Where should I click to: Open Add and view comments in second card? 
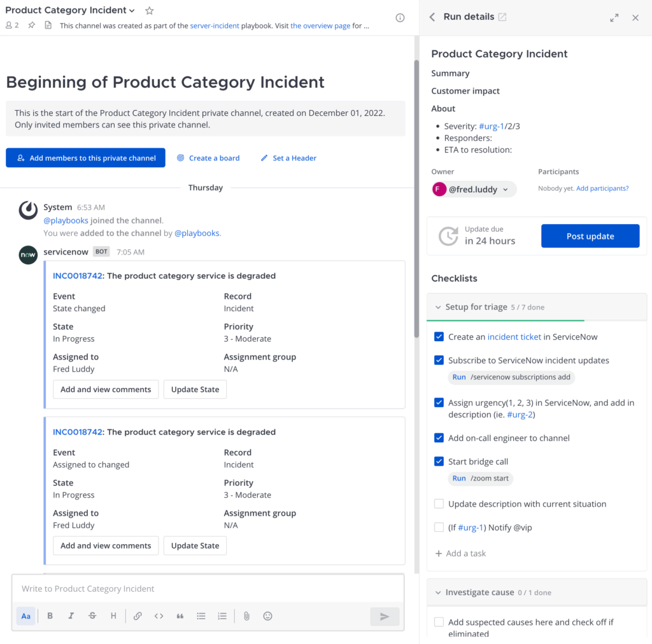coord(106,546)
